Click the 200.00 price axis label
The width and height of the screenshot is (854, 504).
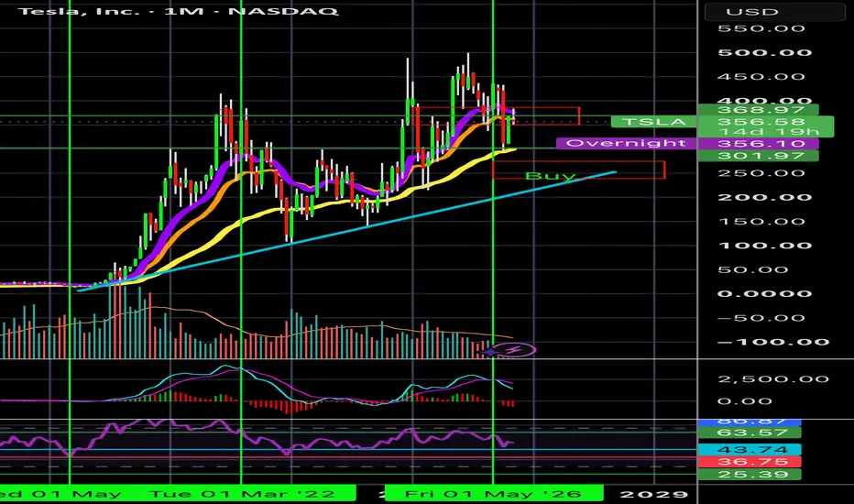point(765,197)
